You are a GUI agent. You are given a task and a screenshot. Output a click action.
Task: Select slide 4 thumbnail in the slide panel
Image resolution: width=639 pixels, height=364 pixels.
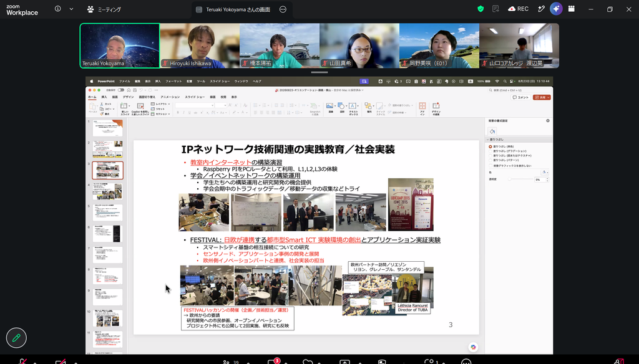tap(107, 191)
